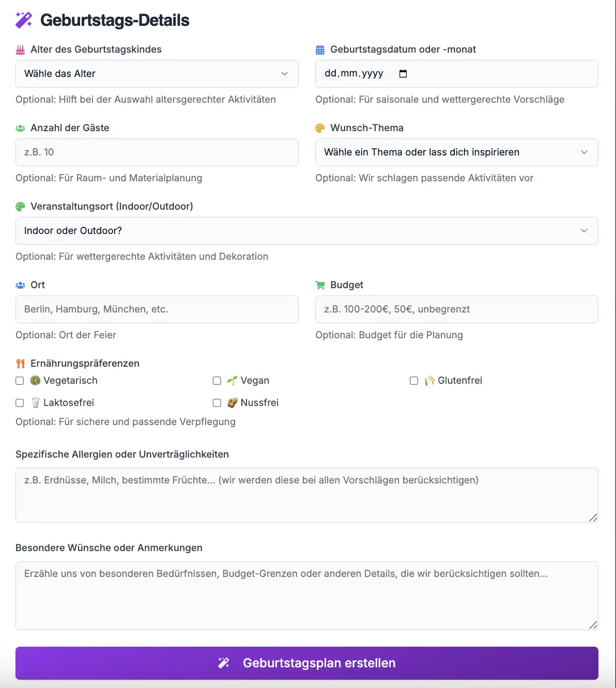616x688 pixels.
Task: Focus the Anzahl der Gäste input field
Action: click(x=157, y=152)
